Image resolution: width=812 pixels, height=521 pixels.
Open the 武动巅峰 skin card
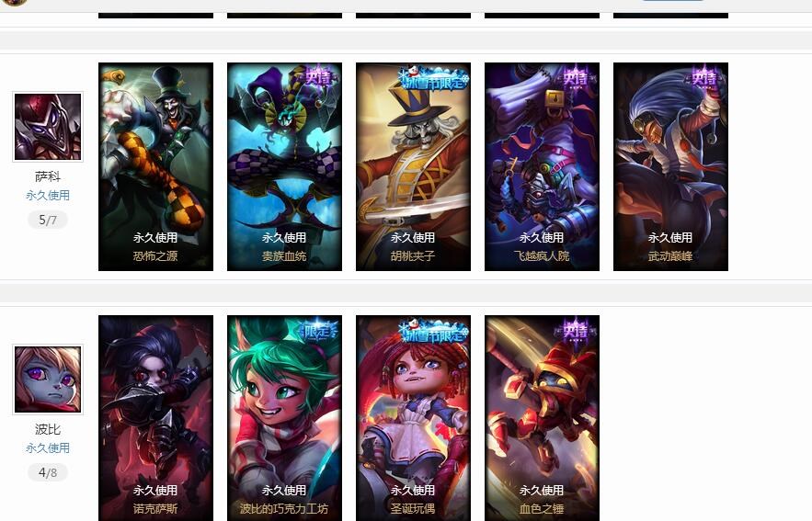670,166
